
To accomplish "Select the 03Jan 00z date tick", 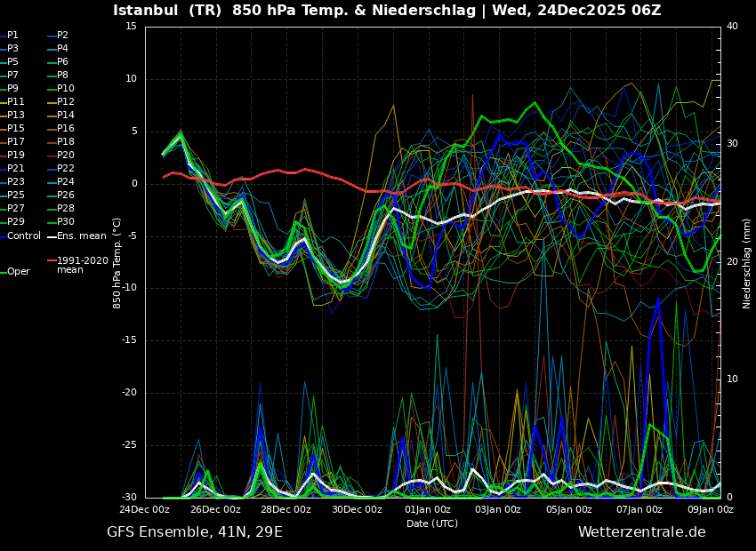I will pyautogui.click(x=498, y=509).
